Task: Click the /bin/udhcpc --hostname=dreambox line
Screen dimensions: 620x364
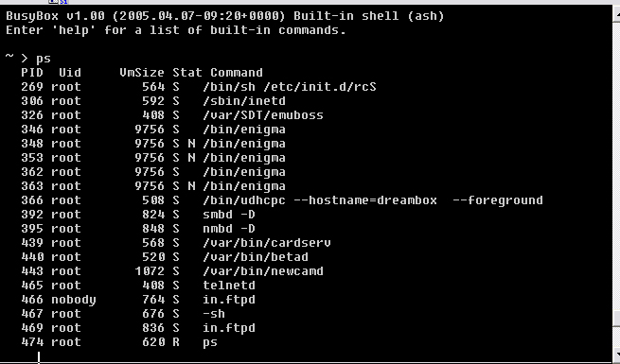Action: point(282,200)
